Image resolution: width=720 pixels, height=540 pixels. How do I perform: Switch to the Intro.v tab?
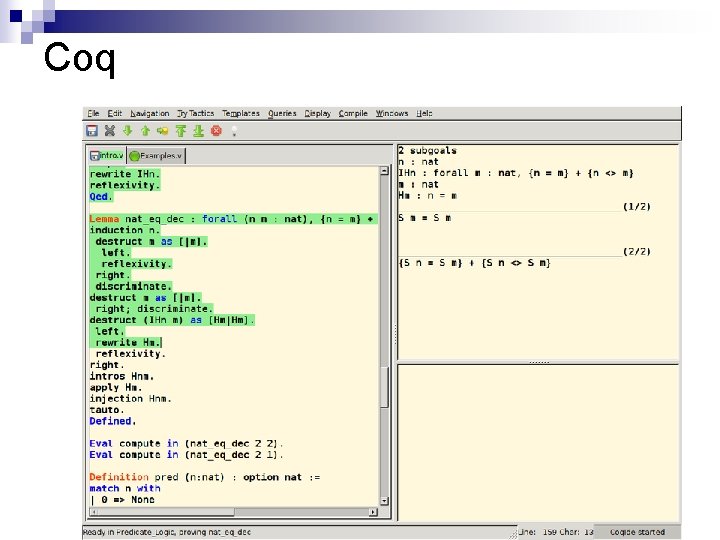coord(107,155)
